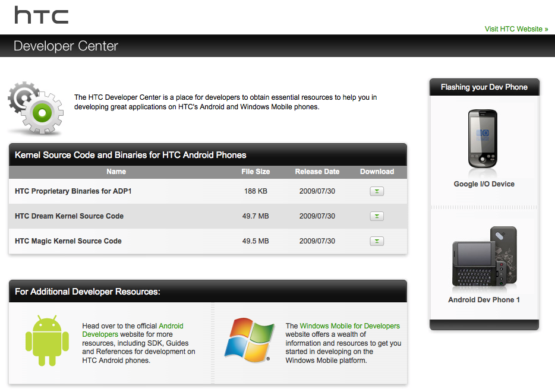Click the Flashing your Dev Phone heading

(x=484, y=87)
